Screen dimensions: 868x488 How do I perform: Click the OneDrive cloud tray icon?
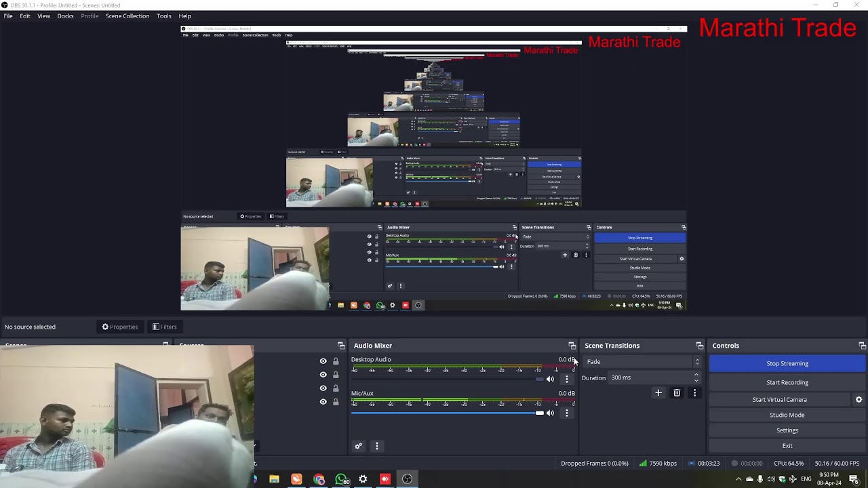749,479
